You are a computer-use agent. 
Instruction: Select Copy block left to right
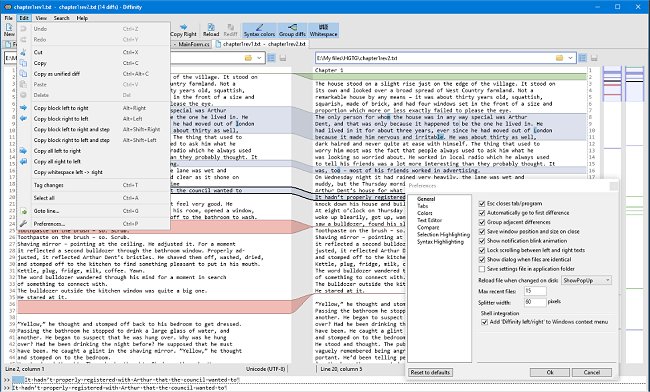94,108
